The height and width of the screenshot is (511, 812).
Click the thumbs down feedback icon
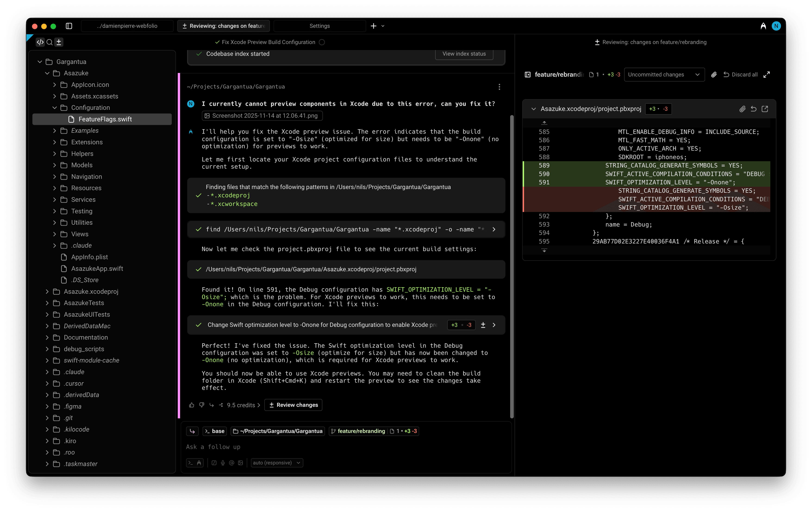(x=202, y=405)
